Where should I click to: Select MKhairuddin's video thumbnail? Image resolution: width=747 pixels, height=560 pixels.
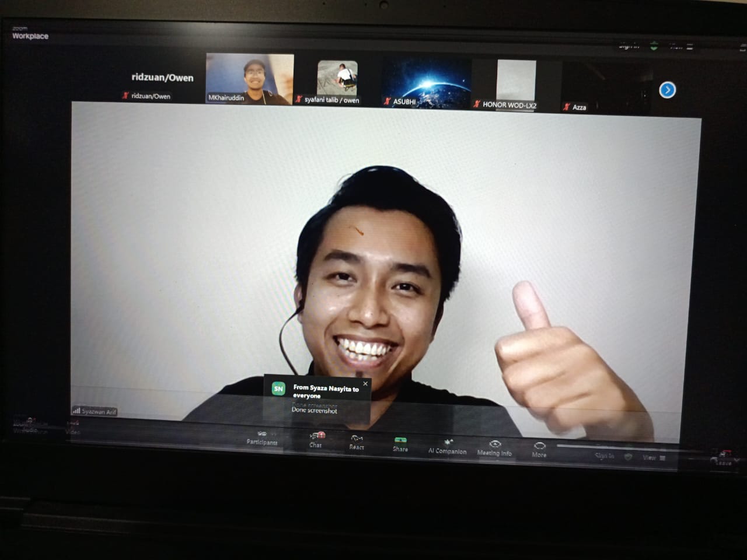tap(250, 79)
